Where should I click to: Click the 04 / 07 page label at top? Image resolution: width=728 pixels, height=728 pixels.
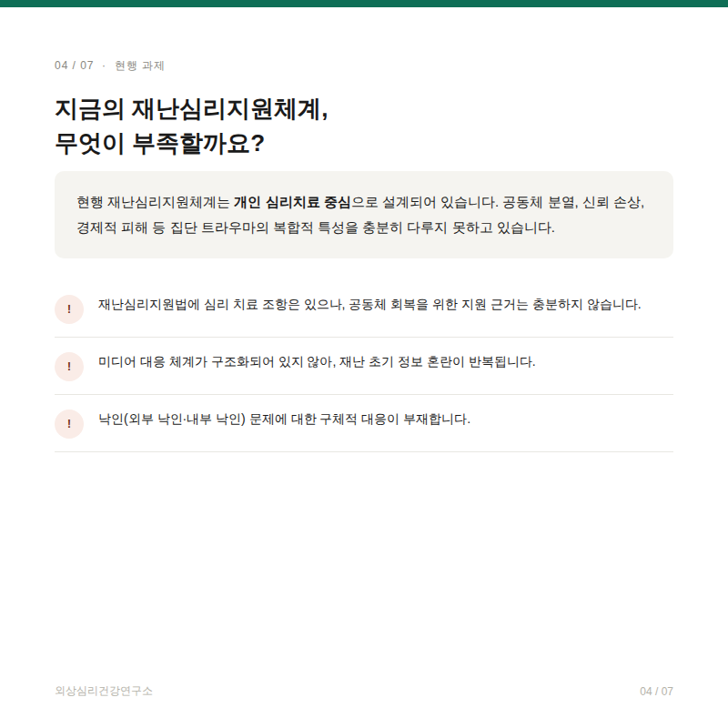tap(74, 66)
